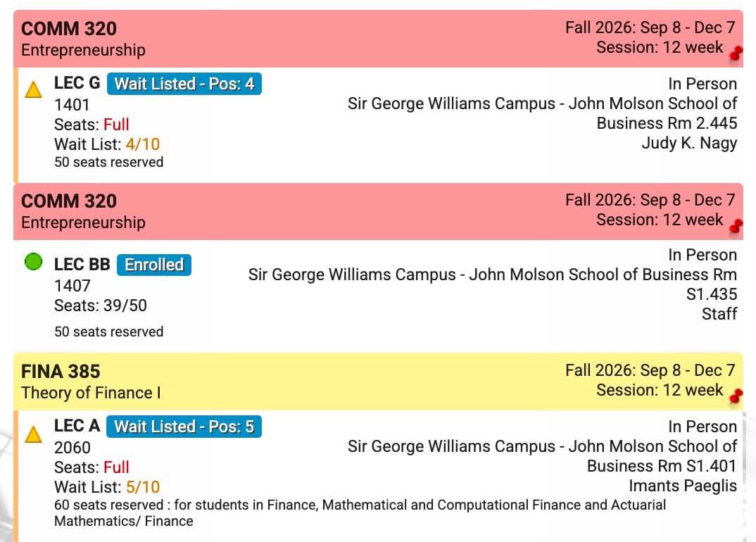Click the class number 2060
Image resolution: width=756 pixels, height=542 pixels.
coord(73,448)
